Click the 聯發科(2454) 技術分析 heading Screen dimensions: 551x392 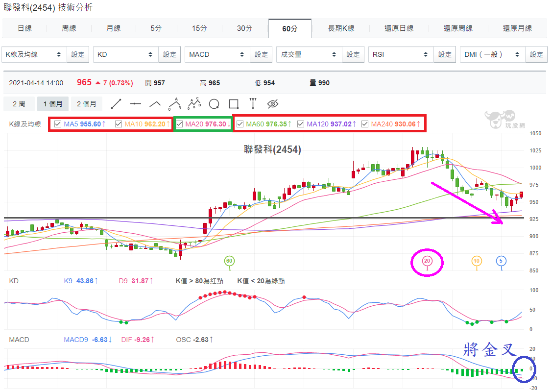coord(48,7)
